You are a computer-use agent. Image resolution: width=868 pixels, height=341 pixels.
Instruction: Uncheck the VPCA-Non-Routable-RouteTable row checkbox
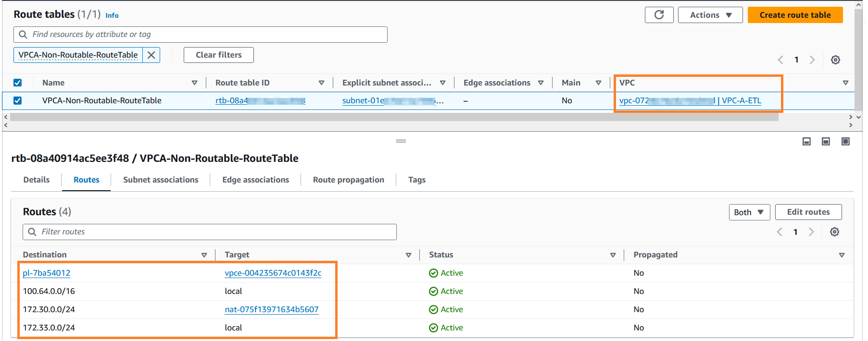(18, 100)
